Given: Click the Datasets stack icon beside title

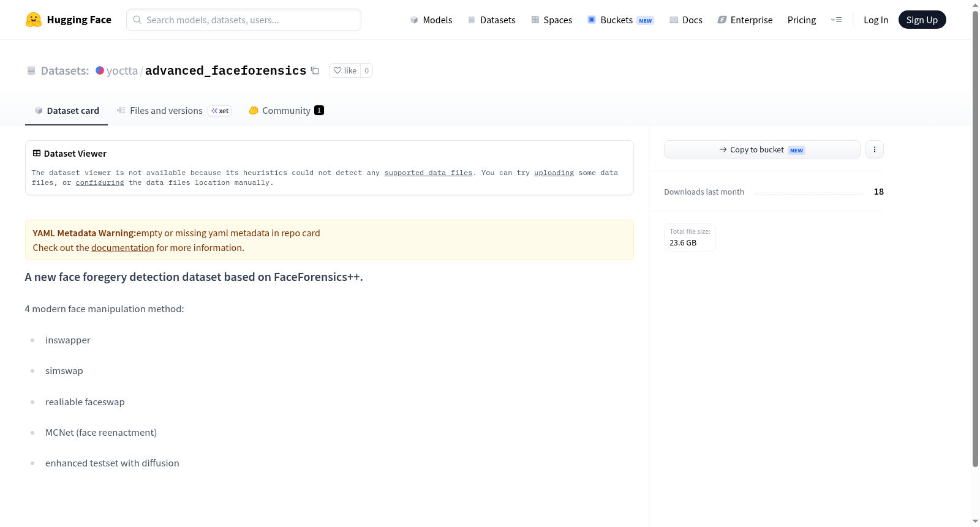Looking at the screenshot, I should tap(31, 70).
